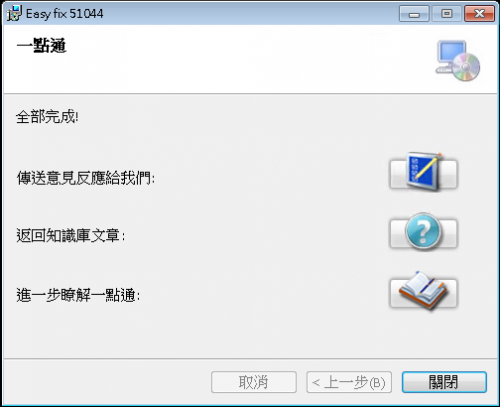Click the 關閉 button to finish
This screenshot has width=500, height=407.
444,382
